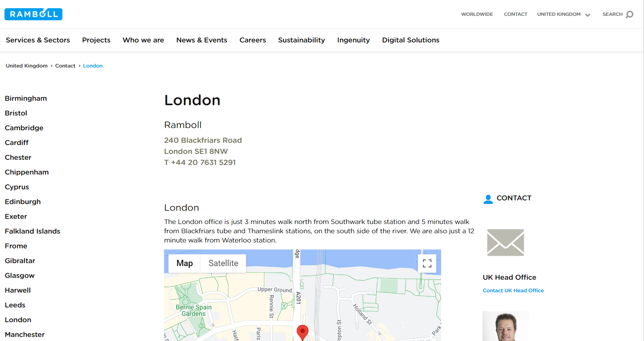644x341 pixels.
Task: Open the Sustainability menu
Action: pyautogui.click(x=301, y=40)
